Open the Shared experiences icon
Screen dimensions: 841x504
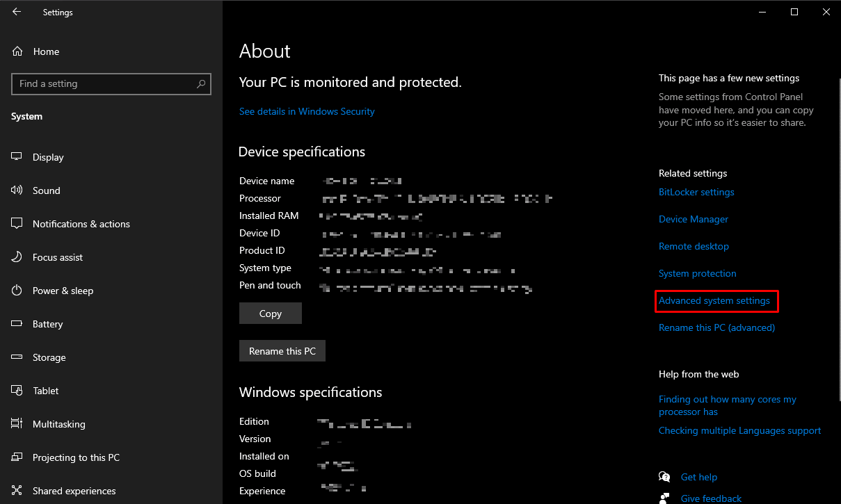(17, 491)
